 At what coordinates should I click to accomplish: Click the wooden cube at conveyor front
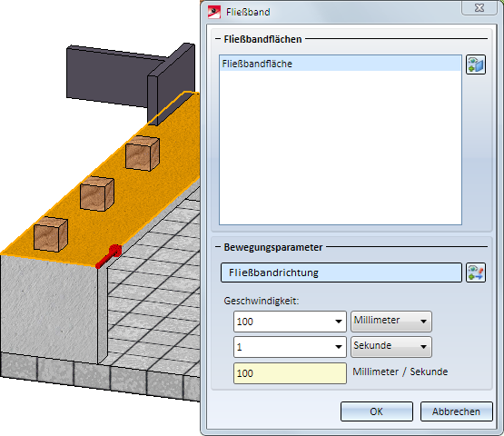pos(51,233)
